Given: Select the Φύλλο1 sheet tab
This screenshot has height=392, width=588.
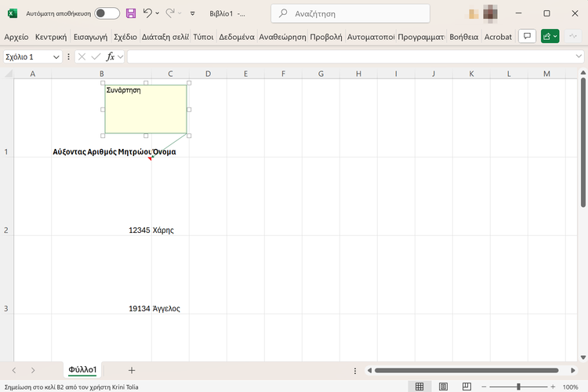Looking at the screenshot, I should 82,370.
